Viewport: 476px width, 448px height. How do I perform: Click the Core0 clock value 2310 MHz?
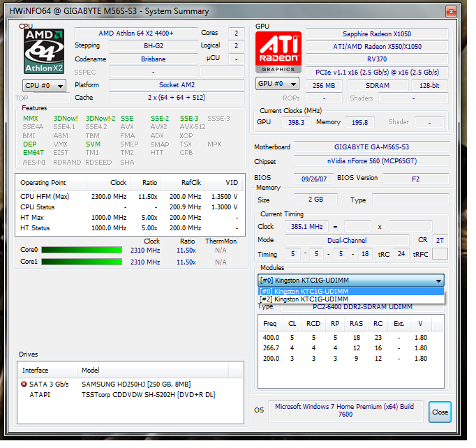coord(145,250)
